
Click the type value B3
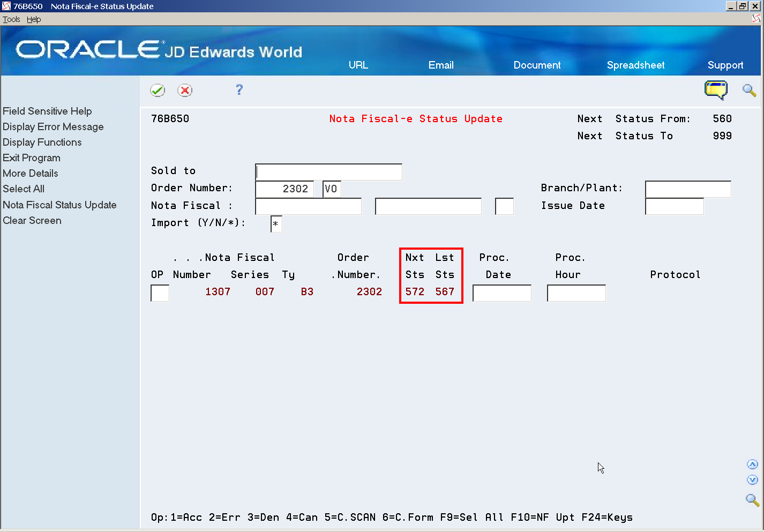pyautogui.click(x=307, y=292)
